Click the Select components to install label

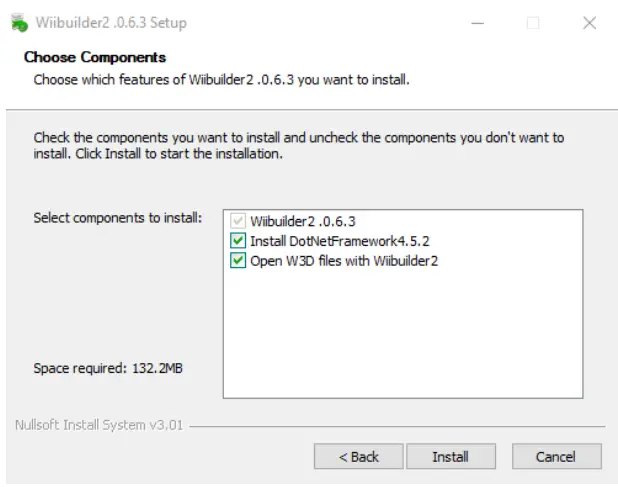(118, 217)
